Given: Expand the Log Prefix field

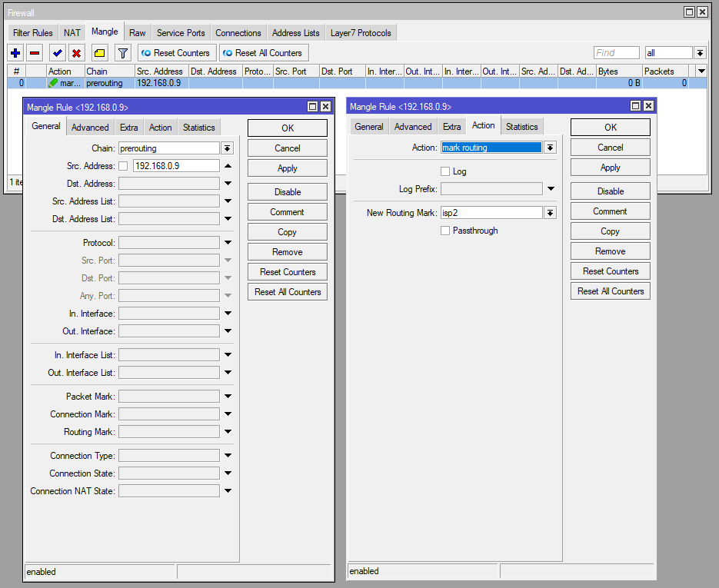Looking at the screenshot, I should [551, 189].
